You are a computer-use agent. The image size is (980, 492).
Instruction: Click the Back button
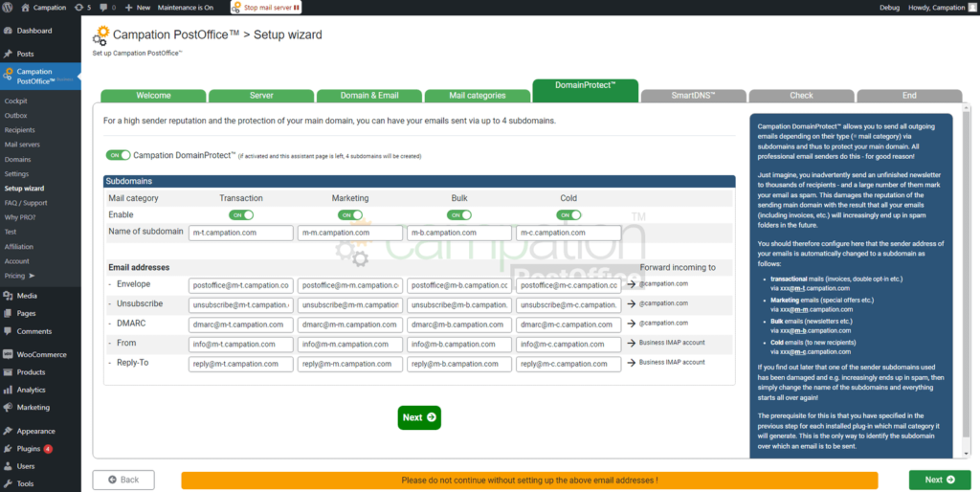pyautogui.click(x=123, y=480)
